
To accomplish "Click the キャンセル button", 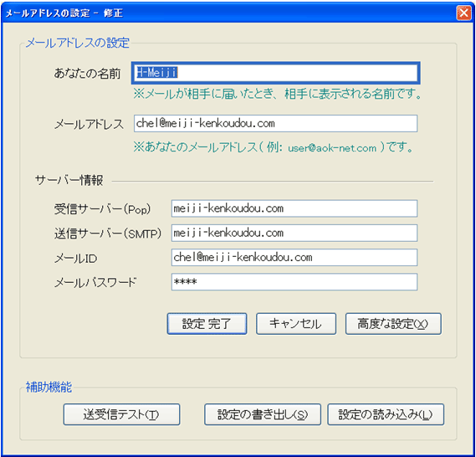I will (296, 324).
